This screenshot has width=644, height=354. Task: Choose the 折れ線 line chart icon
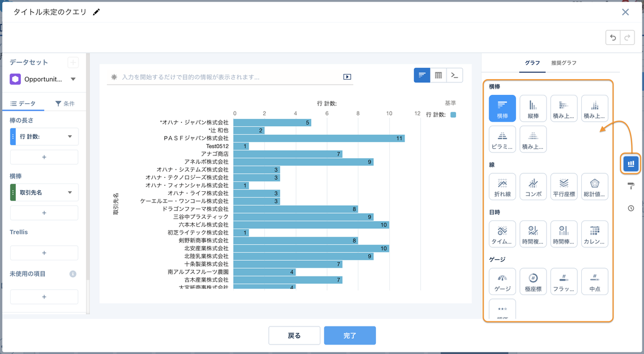point(502,185)
